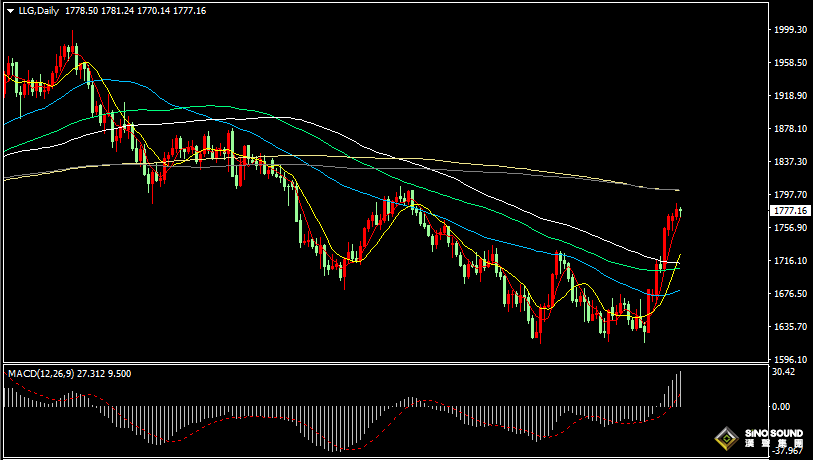
Task: Click the MACD 30.42 upper scale label
Action: (783, 373)
